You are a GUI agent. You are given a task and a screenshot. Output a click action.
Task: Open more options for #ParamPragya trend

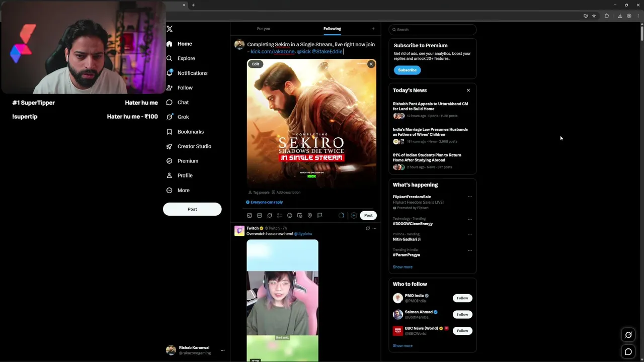(x=470, y=250)
